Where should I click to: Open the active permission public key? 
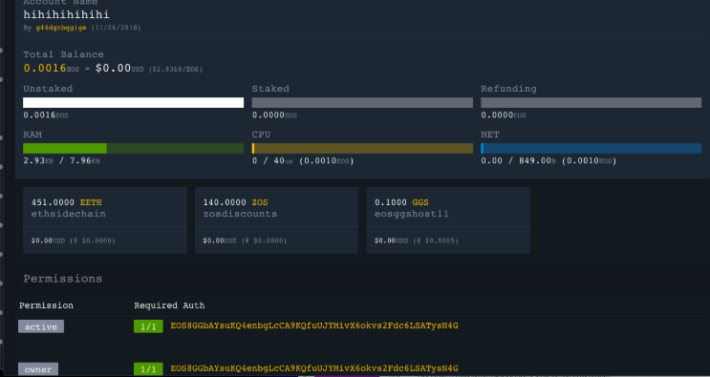314,326
